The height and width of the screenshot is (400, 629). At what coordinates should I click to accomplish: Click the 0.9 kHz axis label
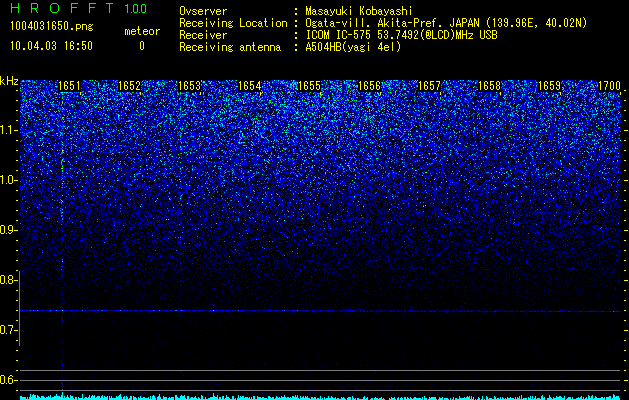(x=8, y=230)
